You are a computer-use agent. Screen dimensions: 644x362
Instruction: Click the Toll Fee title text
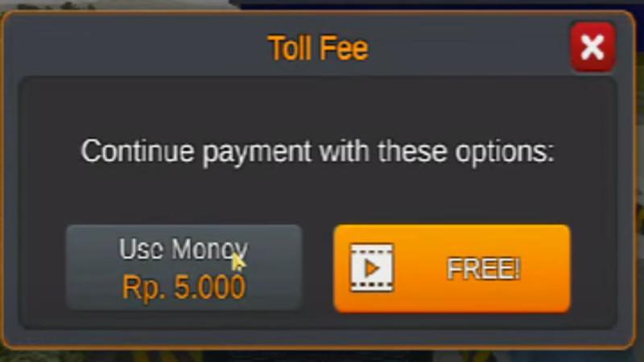tap(318, 48)
